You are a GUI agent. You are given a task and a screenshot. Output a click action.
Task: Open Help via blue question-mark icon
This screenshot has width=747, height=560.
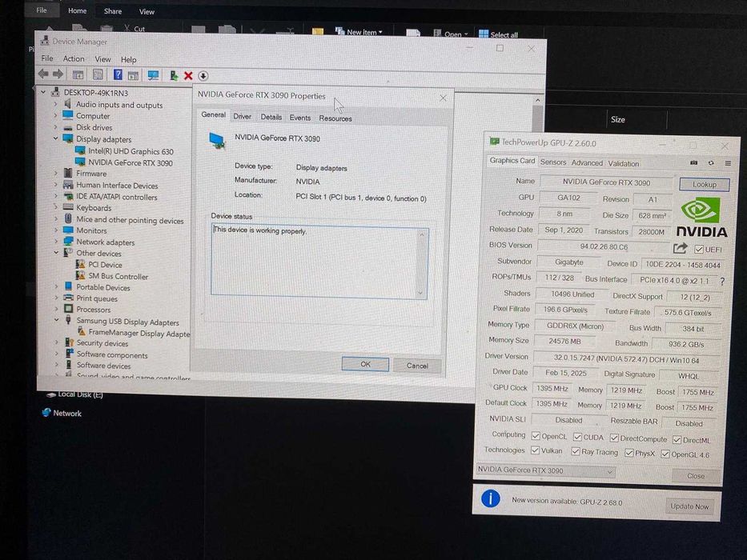118,74
